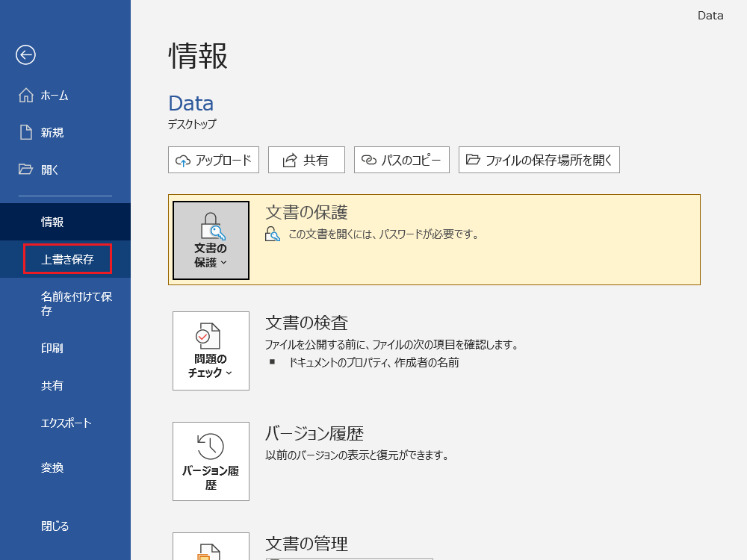Viewport: 747px width, 560px height.
Task: Click the 文書の保護 heading
Action: point(306,212)
